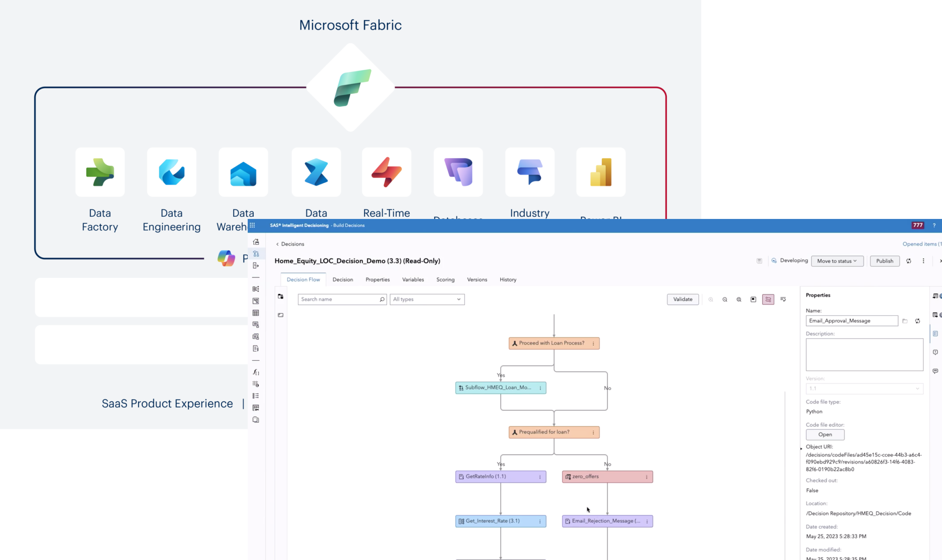
Task: Expand the 'All types' dropdown
Action: [x=427, y=299]
